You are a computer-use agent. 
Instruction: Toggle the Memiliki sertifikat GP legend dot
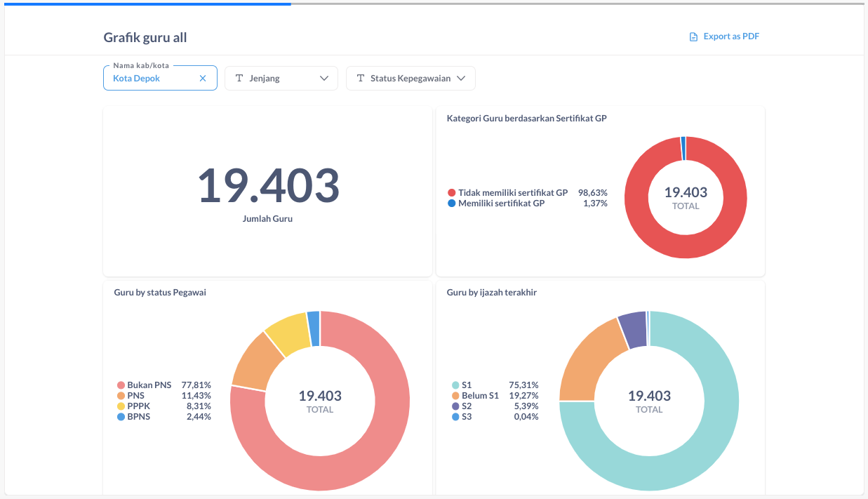click(451, 204)
